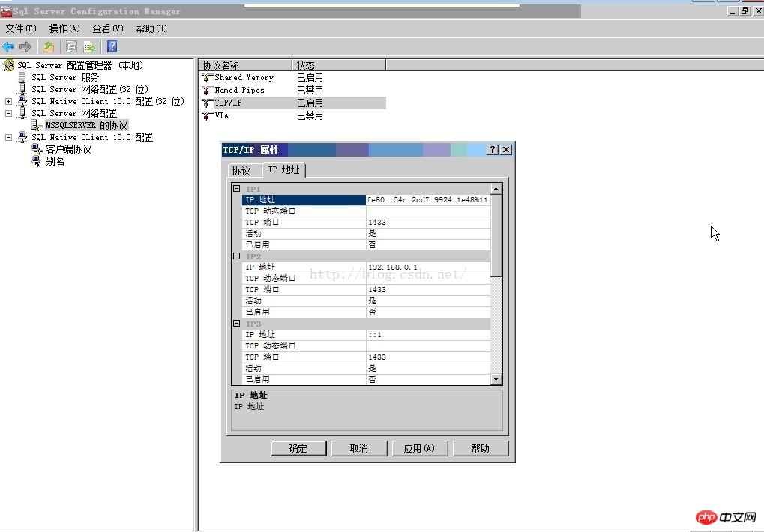Image resolution: width=764 pixels, height=532 pixels.
Task: Click IP2 TCP 端口 value 1433
Action: pos(428,290)
